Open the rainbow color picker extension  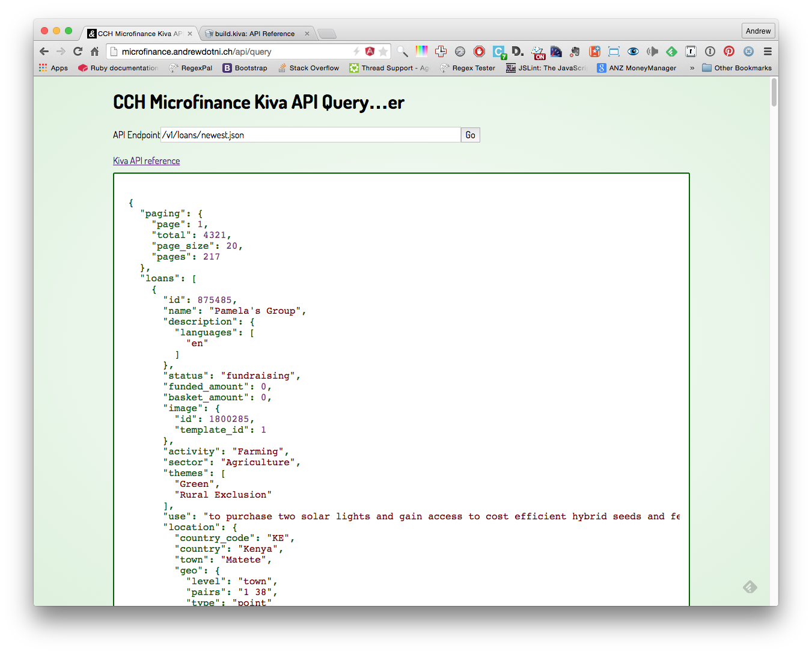tap(422, 52)
